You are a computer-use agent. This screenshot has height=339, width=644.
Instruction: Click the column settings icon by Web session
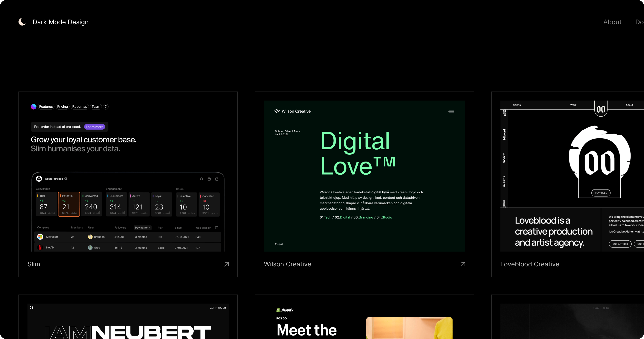coord(217,228)
